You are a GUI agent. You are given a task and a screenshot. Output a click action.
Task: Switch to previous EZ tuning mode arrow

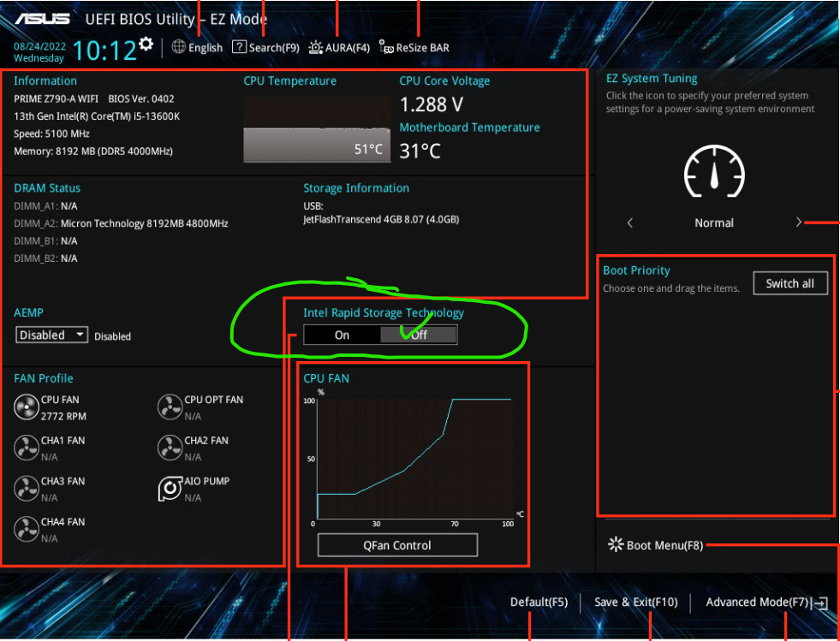[630, 223]
